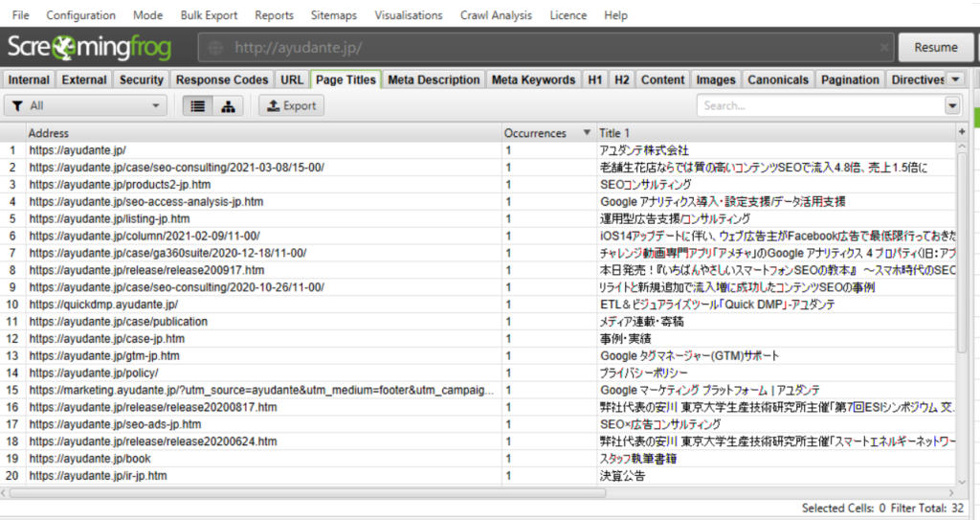Click the Screaming Frog logo
The image size is (980, 520).
pos(89,48)
